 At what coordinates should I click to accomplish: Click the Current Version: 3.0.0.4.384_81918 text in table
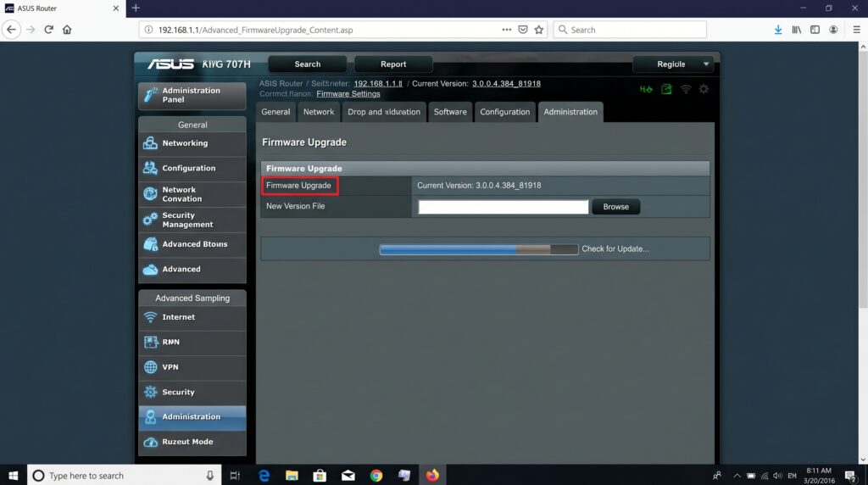tap(479, 186)
